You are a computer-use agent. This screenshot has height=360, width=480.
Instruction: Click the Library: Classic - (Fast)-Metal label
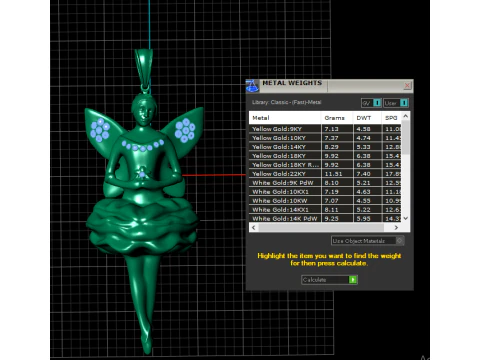(286, 102)
